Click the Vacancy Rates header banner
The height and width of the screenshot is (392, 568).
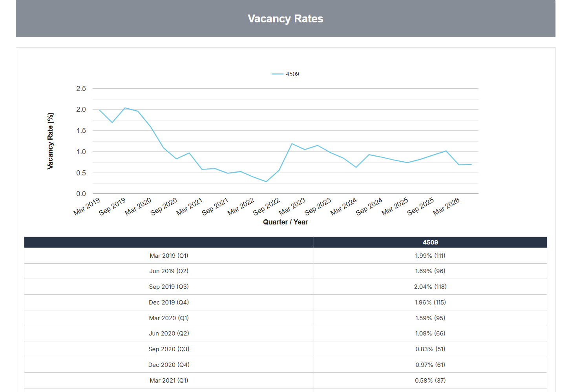pos(285,18)
